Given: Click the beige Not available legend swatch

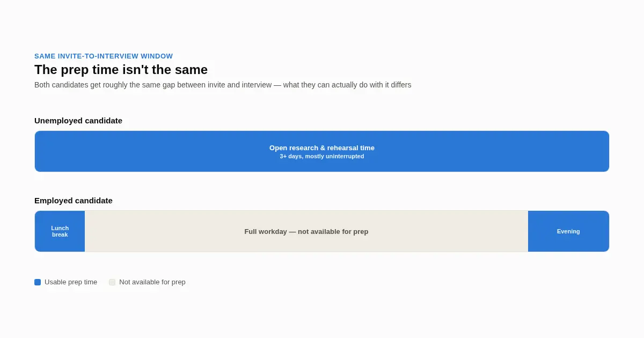Looking at the screenshot, I should click(112, 282).
